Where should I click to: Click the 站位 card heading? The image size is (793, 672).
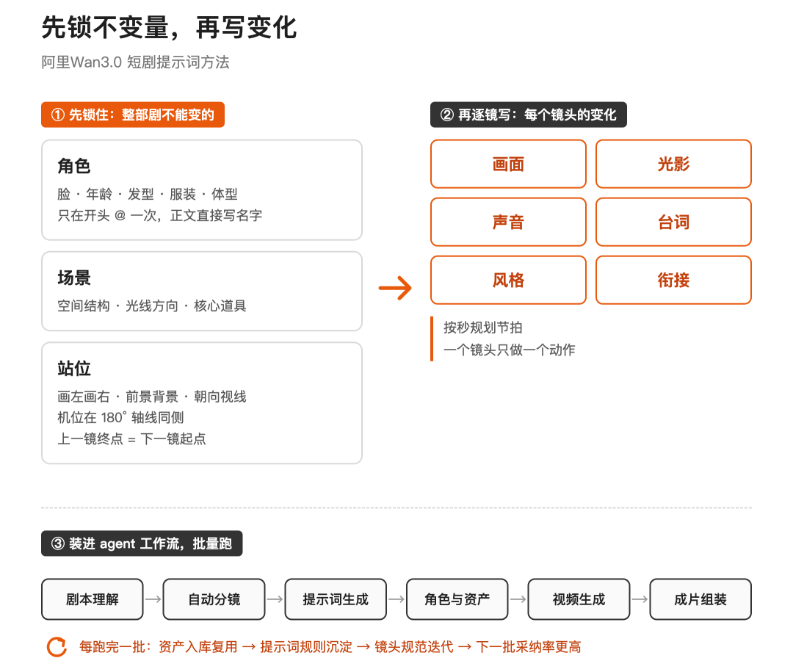[x=74, y=369]
